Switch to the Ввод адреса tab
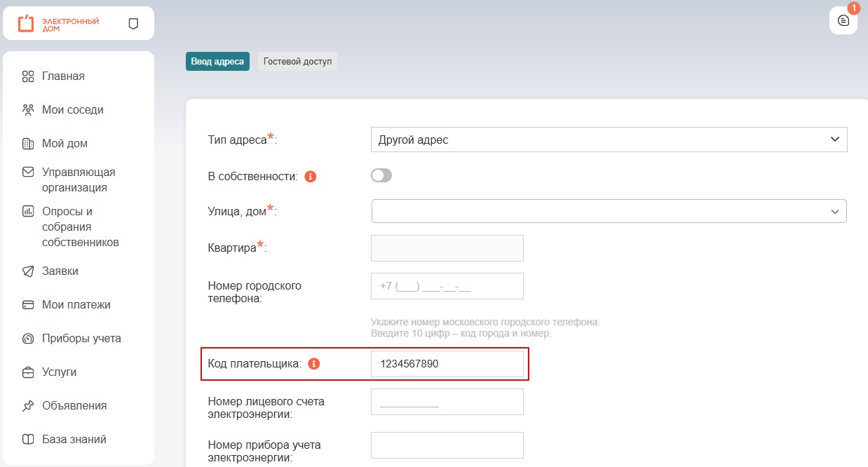 (217, 62)
